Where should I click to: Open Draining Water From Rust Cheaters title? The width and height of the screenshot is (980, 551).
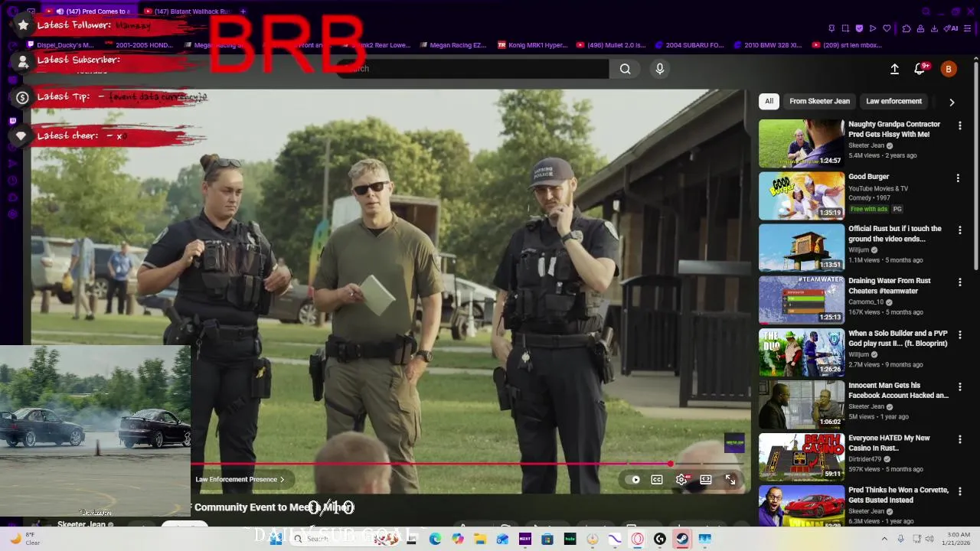point(895,286)
